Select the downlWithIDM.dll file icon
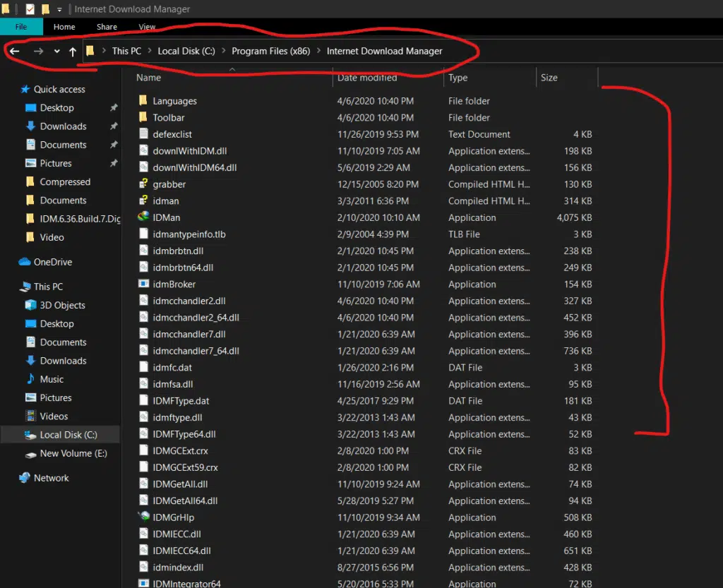Image resolution: width=723 pixels, height=588 pixels. tap(143, 150)
